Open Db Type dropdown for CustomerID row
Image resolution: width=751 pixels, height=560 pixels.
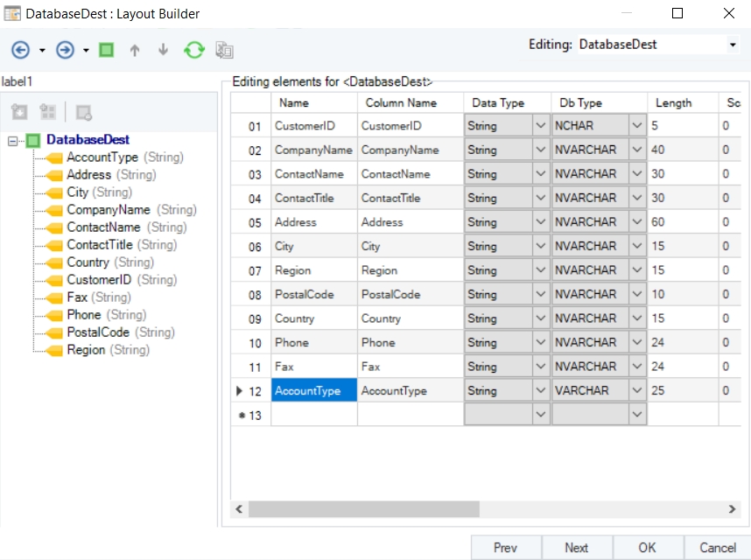tap(636, 126)
